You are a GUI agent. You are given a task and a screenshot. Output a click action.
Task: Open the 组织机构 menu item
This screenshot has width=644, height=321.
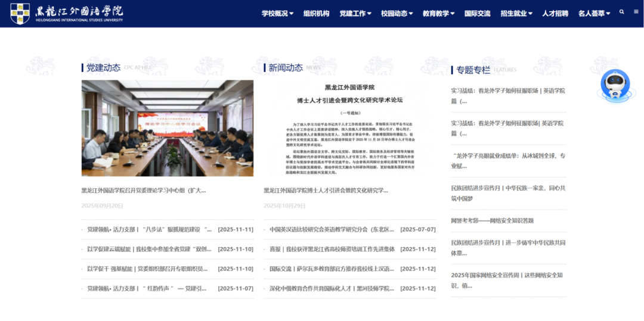[x=316, y=14]
